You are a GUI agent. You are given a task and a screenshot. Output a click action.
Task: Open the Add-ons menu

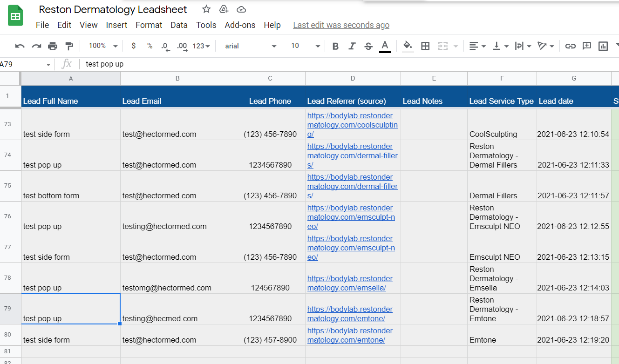[240, 25]
